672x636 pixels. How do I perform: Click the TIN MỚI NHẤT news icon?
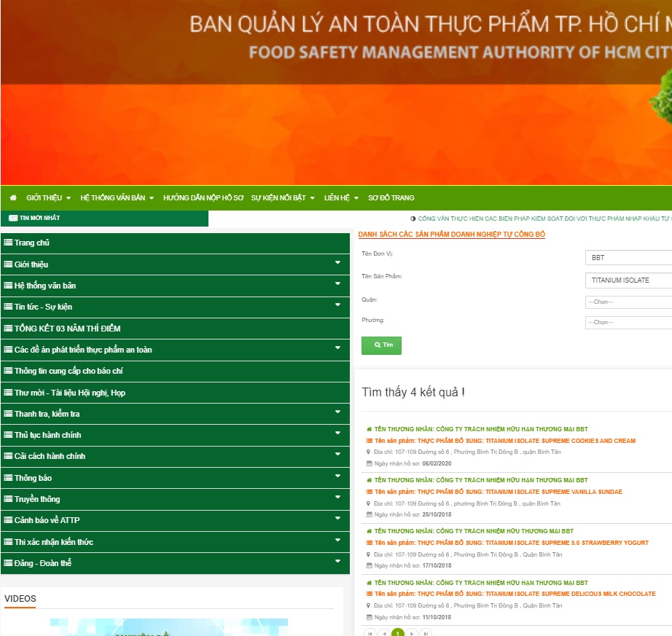[x=13, y=218]
